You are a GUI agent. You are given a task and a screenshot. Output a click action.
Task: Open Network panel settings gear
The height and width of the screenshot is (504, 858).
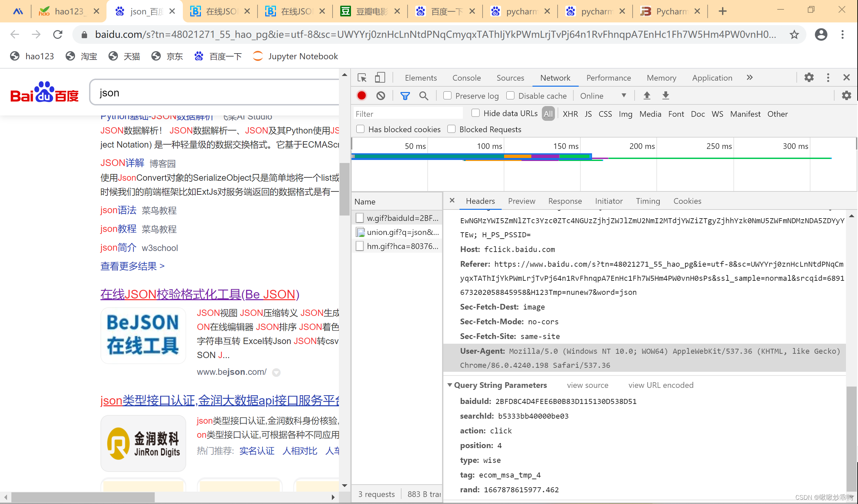tap(846, 96)
